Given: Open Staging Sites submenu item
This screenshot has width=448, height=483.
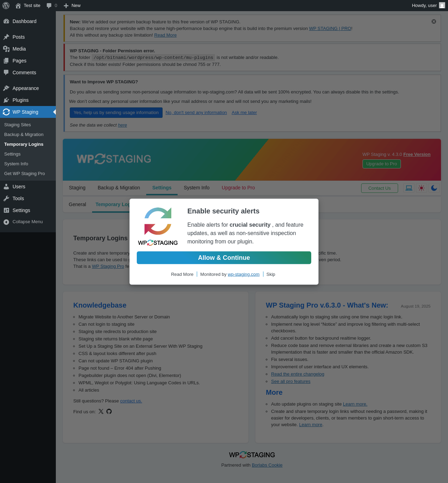Looking at the screenshot, I should [x=17, y=125].
